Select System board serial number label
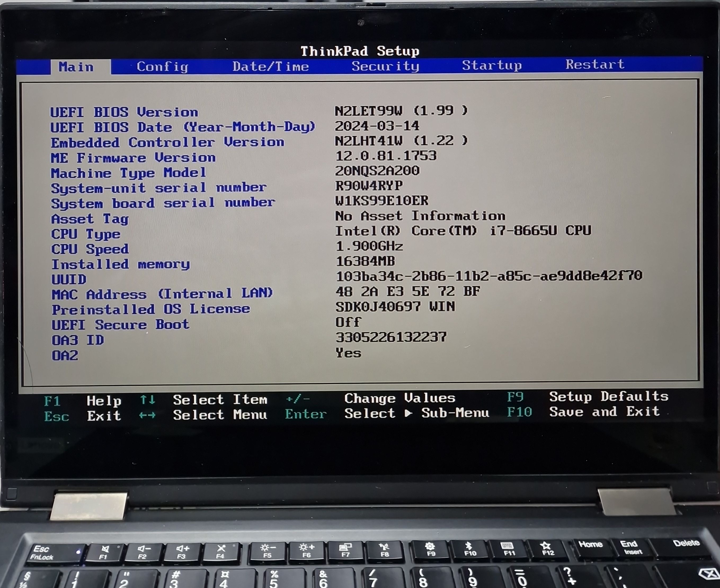Viewport: 720px width, 588px height. (163, 203)
